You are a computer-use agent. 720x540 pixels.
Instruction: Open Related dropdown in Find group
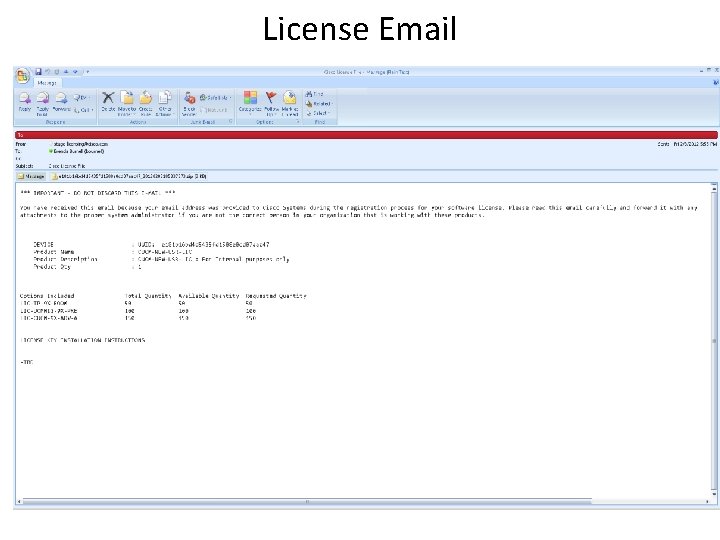[x=319, y=104]
